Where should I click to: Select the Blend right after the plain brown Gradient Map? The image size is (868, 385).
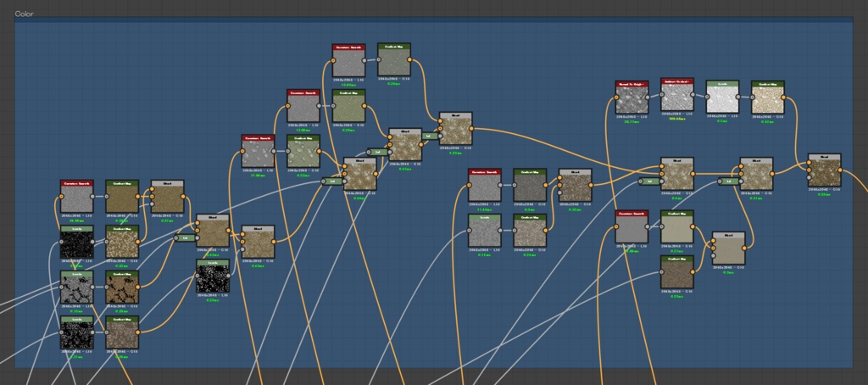167,196
